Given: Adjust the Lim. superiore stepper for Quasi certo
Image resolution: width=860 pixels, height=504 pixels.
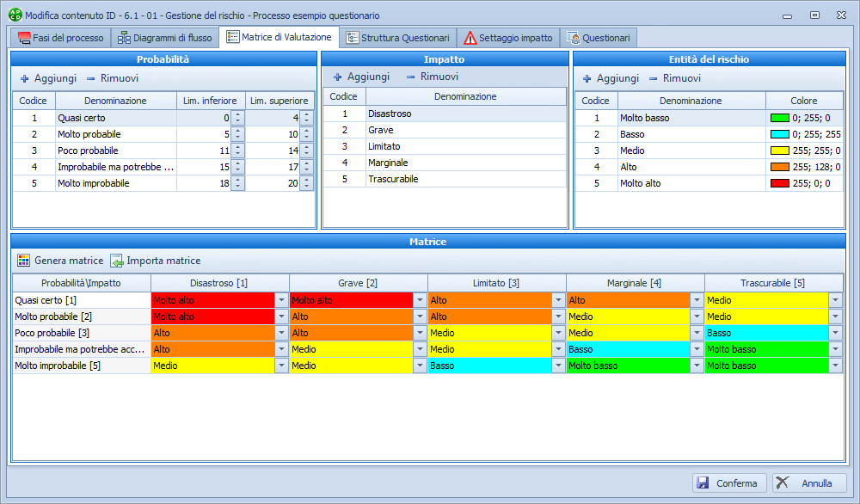Looking at the screenshot, I should (306, 118).
